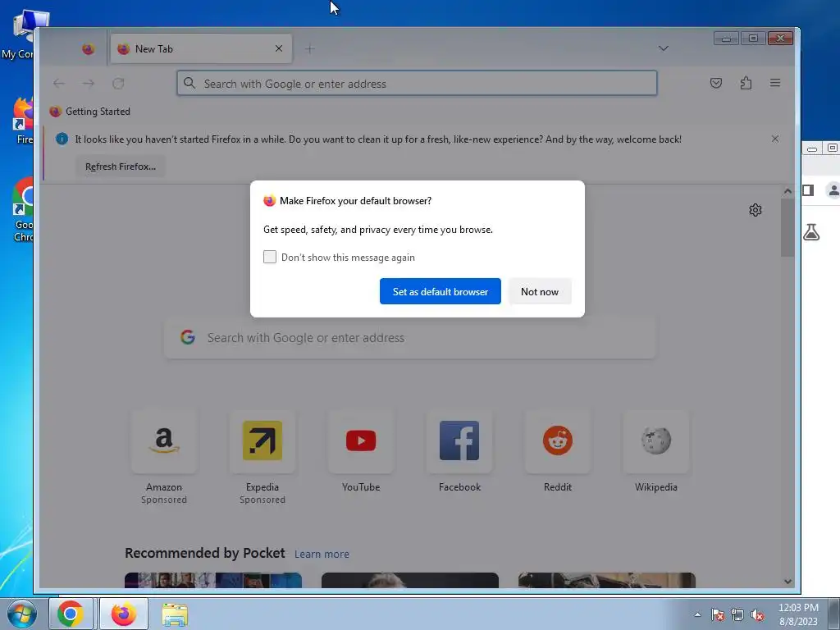Click the Reload page icon

tap(118, 83)
